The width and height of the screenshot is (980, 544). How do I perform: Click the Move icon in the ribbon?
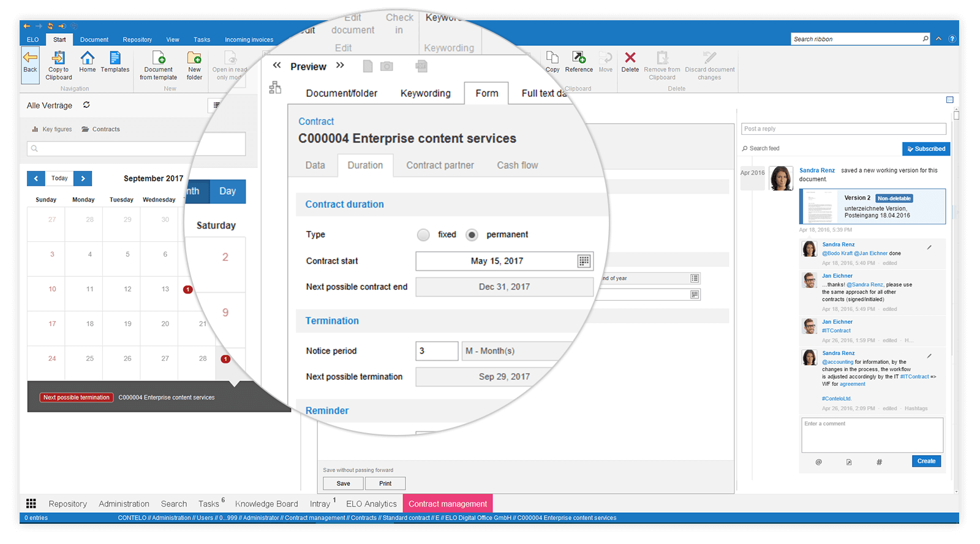click(x=605, y=58)
